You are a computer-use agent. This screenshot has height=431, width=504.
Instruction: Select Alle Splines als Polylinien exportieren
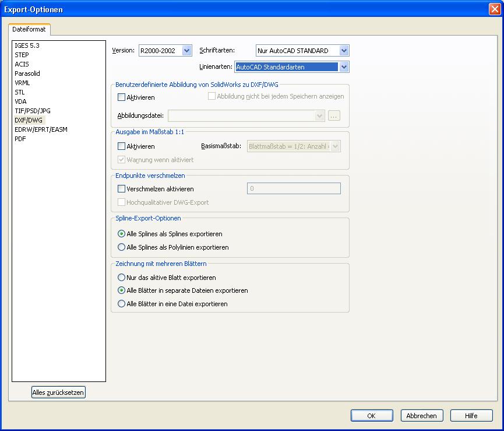pyautogui.click(x=121, y=247)
